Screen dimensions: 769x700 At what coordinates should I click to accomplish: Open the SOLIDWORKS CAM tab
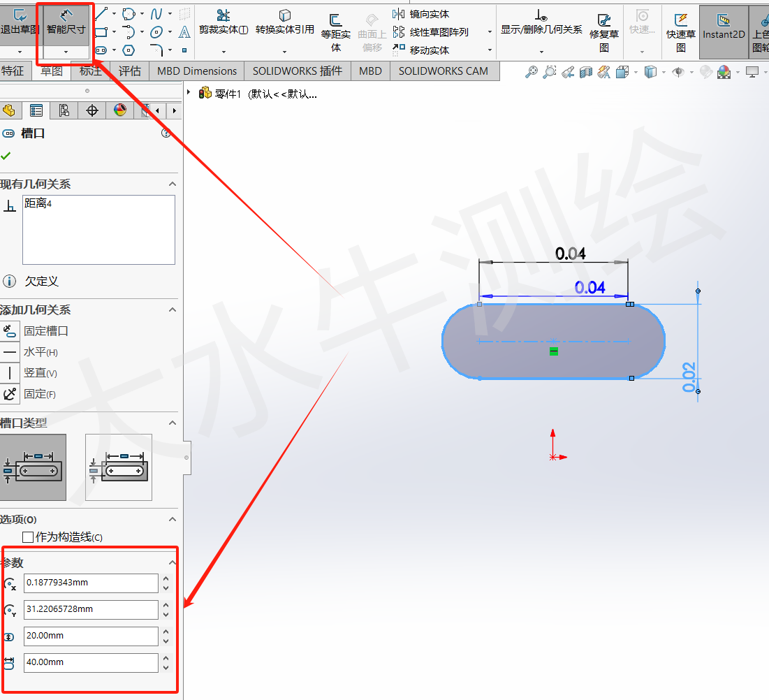[444, 71]
